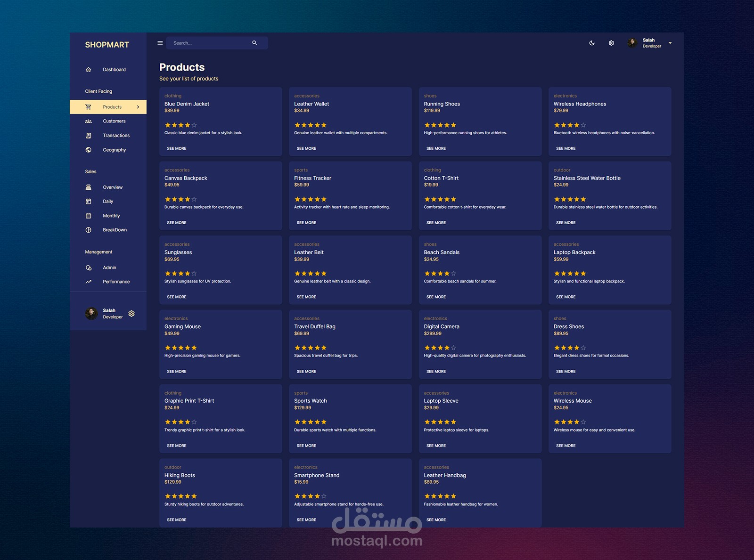See more for Gaming Mouse

[x=177, y=372]
